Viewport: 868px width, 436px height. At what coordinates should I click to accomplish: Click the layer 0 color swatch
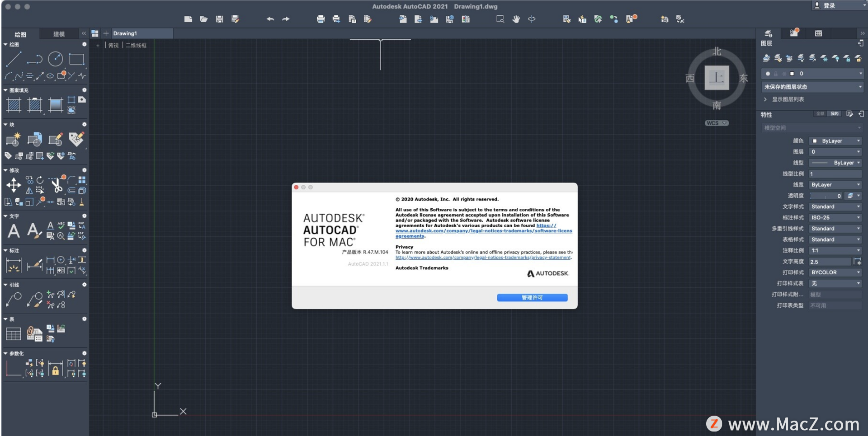click(x=792, y=74)
